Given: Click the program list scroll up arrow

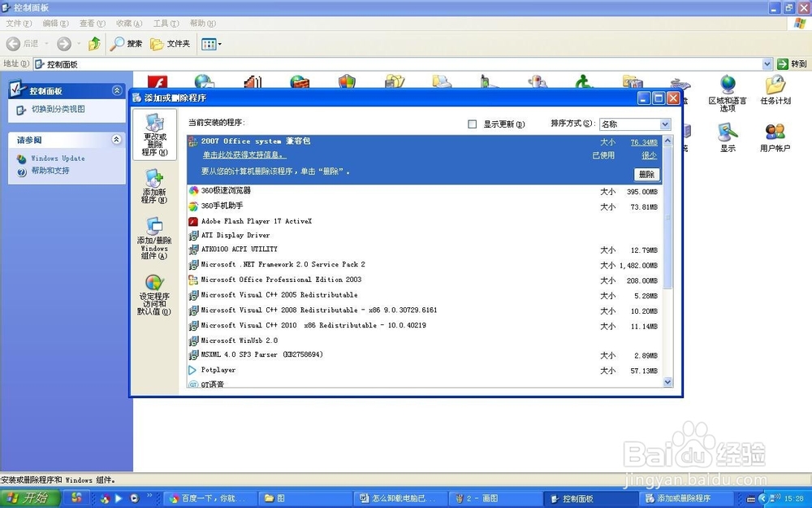Looking at the screenshot, I should click(667, 141).
